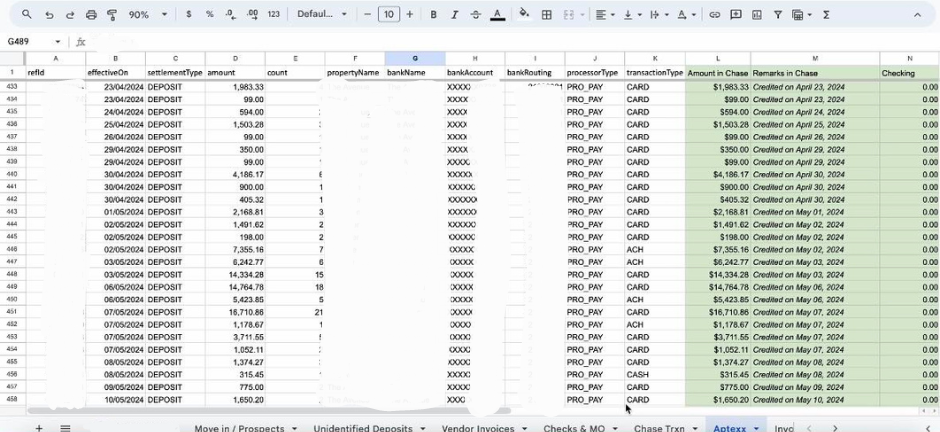Open the text color picker
Viewport: 940px width, 432px height.
click(x=497, y=14)
